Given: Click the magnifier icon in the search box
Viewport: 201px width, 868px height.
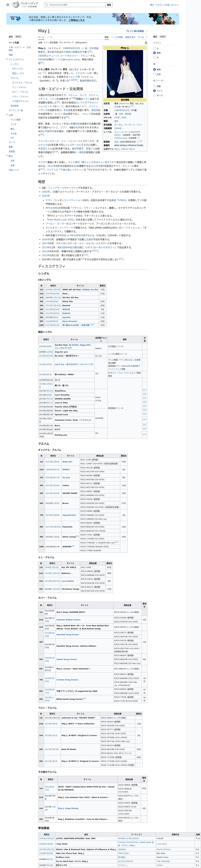Looking at the screenshot, I should [47, 5].
